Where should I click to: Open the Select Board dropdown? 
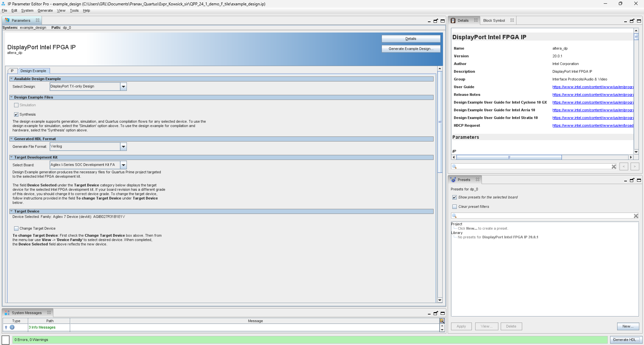(123, 165)
